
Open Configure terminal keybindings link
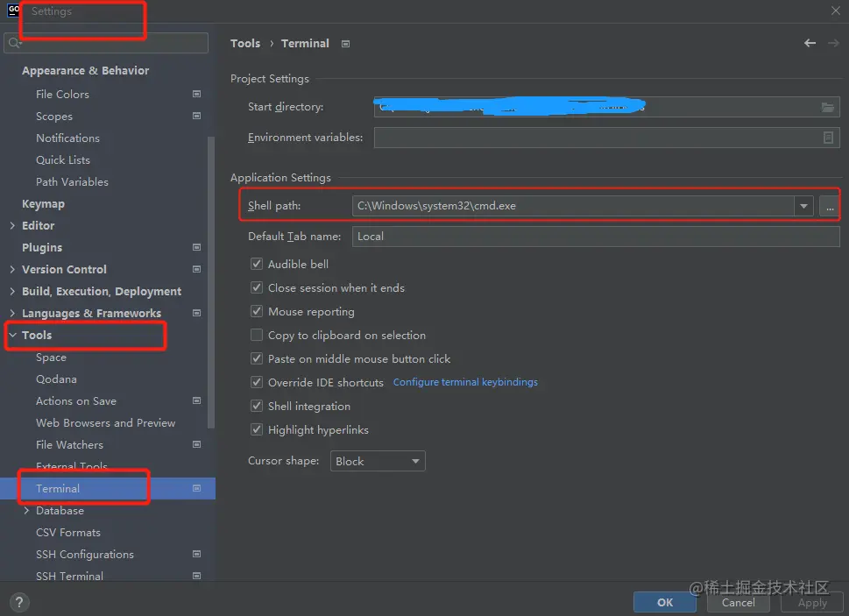[x=465, y=382]
